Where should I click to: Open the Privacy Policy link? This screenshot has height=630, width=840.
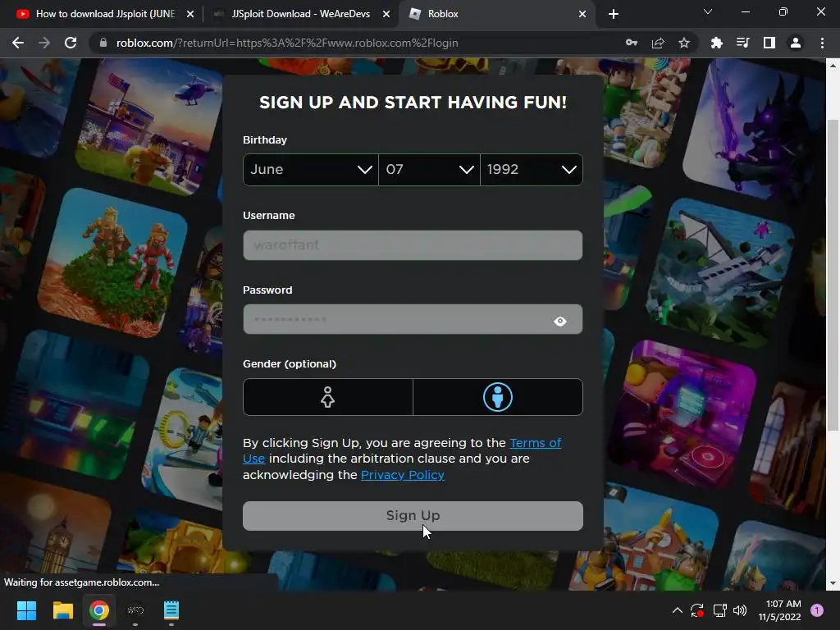point(402,475)
